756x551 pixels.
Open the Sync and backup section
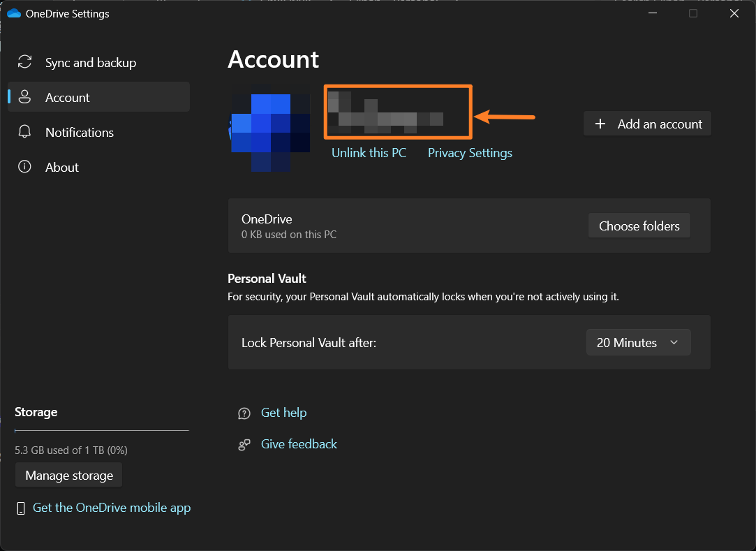point(98,62)
